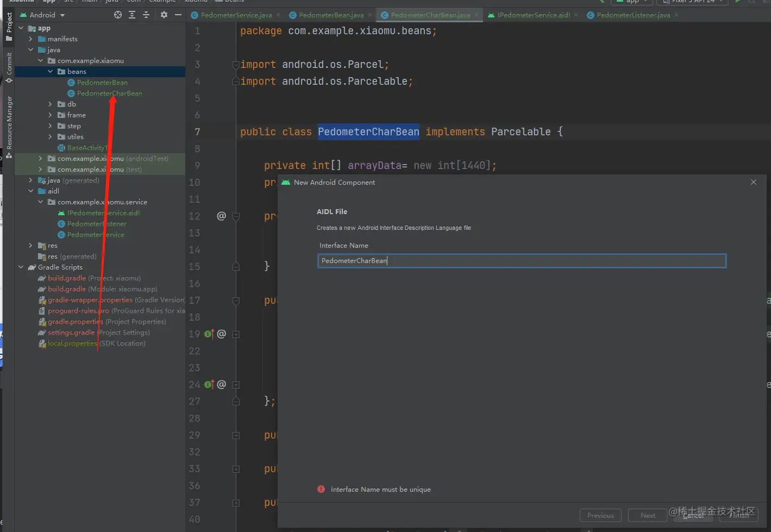Click the Interface Name text field
Viewport: 771px width, 532px height.
coord(522,261)
